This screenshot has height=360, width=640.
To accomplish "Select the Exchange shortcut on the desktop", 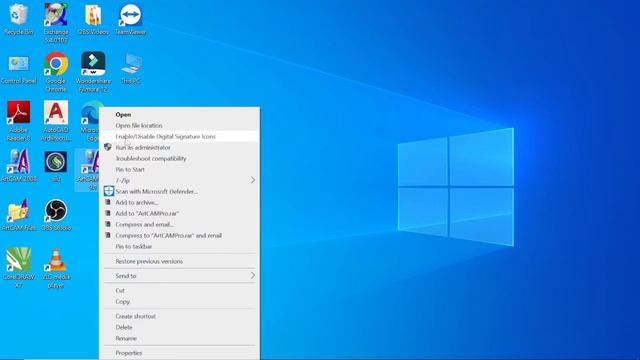I will 56,14.
